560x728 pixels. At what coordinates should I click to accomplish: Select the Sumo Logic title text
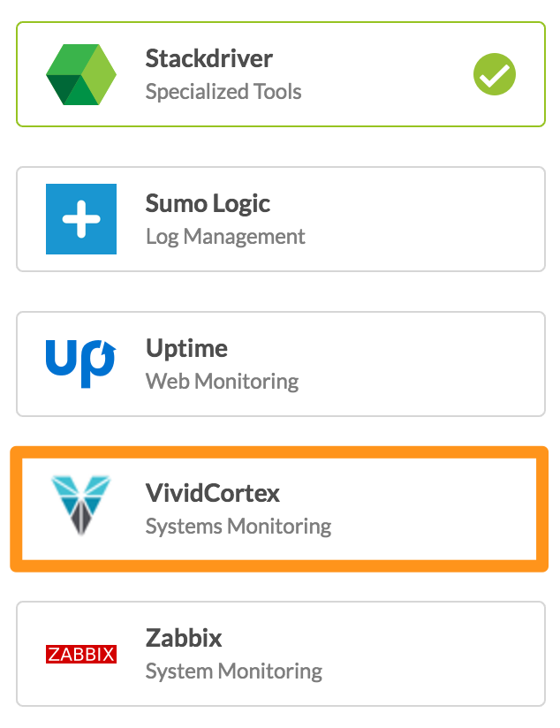point(208,204)
